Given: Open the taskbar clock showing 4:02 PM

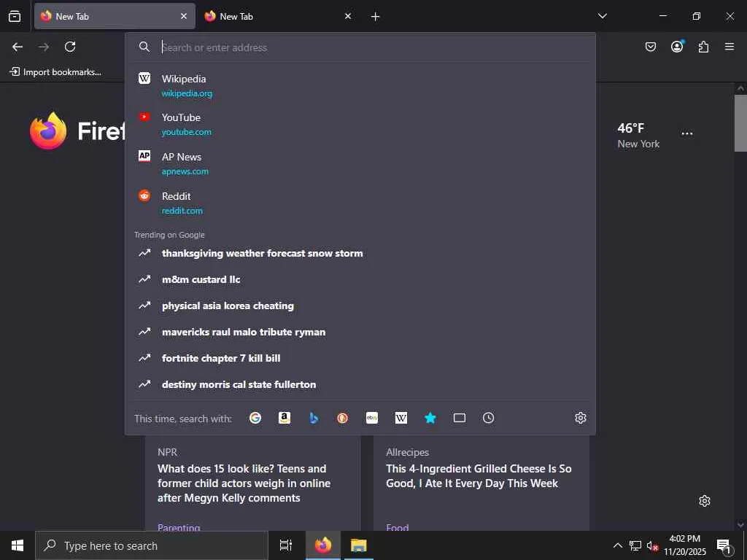Looking at the screenshot, I should 685,545.
